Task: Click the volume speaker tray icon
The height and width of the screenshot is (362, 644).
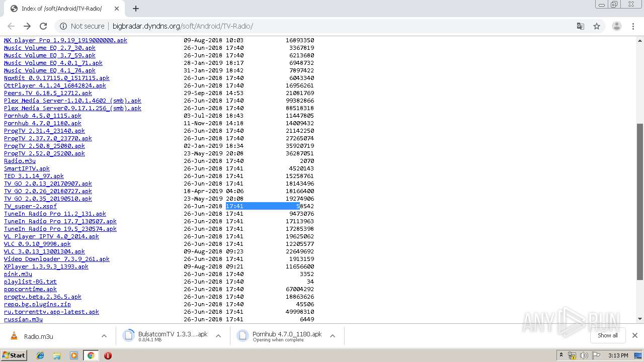Action: 584,355
